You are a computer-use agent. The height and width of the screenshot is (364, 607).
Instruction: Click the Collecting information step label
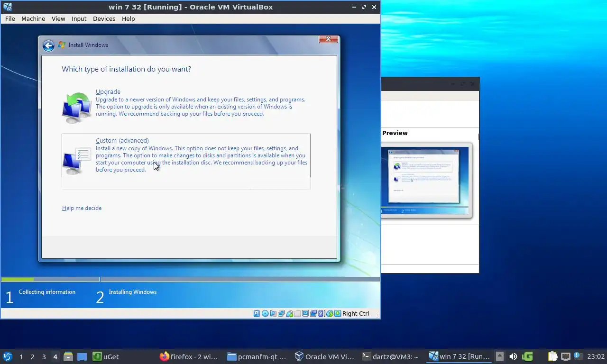tap(47, 292)
